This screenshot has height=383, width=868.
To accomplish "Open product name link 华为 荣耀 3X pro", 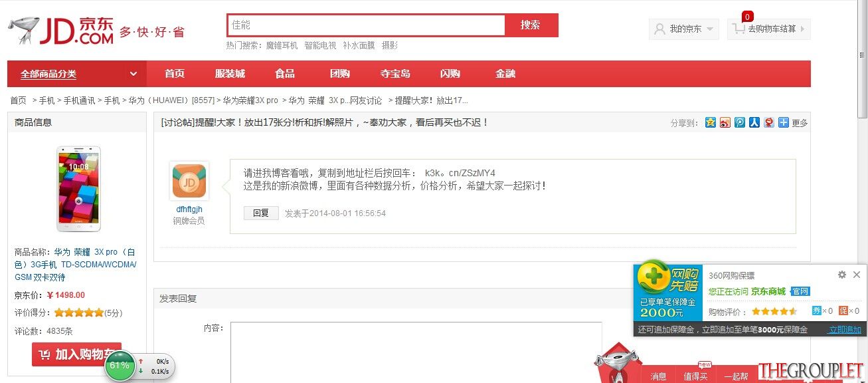I will (x=75, y=265).
